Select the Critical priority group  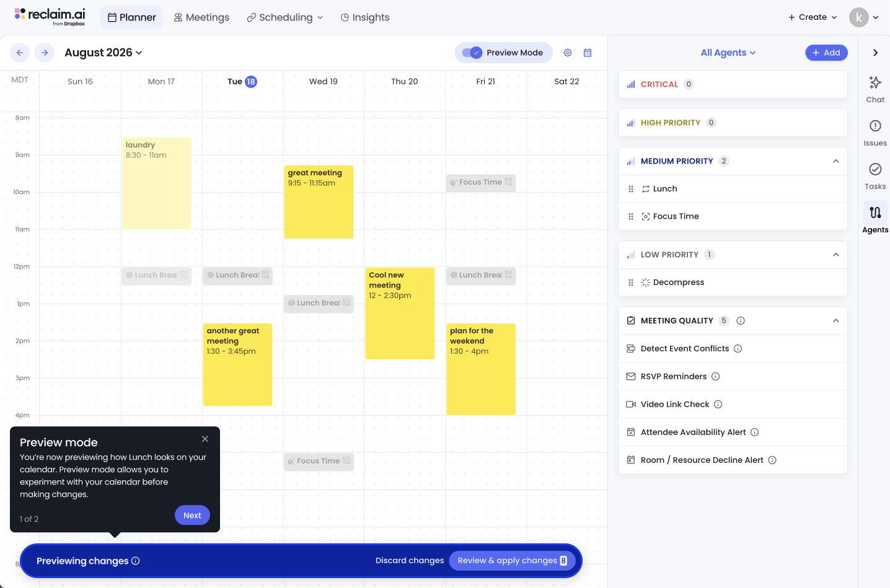pos(733,84)
